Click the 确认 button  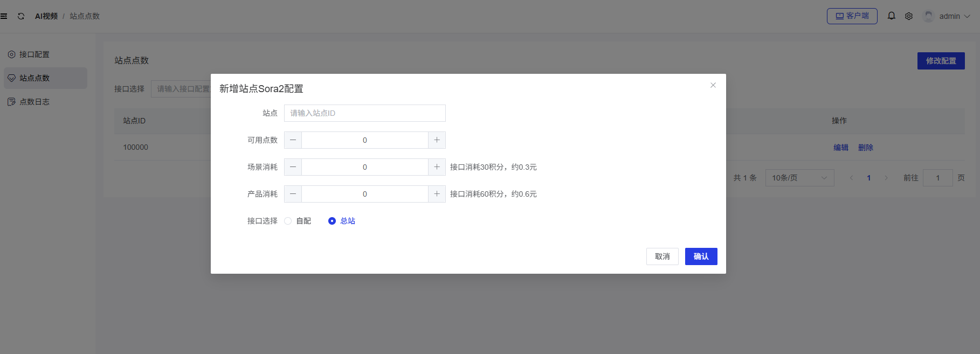pos(701,256)
